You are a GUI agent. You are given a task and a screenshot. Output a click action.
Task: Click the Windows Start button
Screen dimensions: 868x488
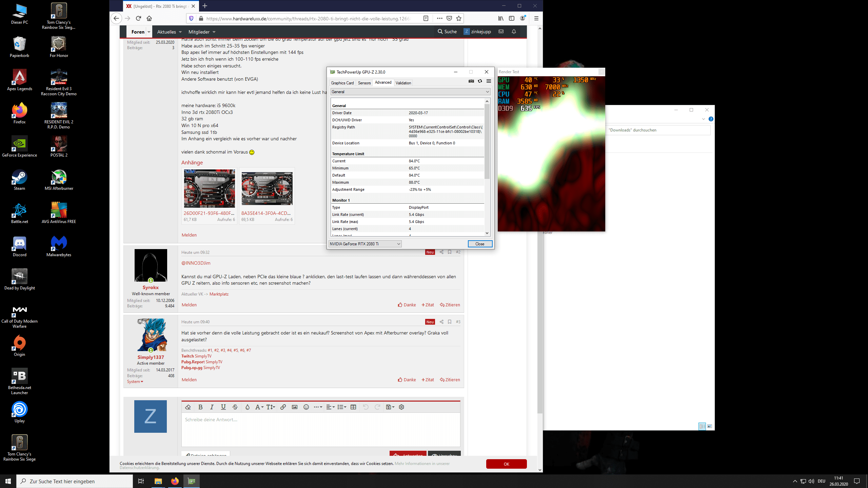pos(8,481)
